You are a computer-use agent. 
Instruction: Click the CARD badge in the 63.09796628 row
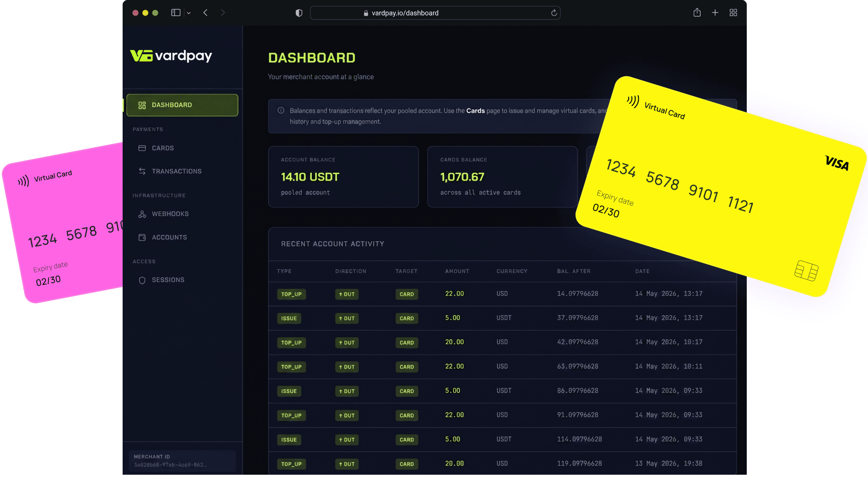point(406,367)
